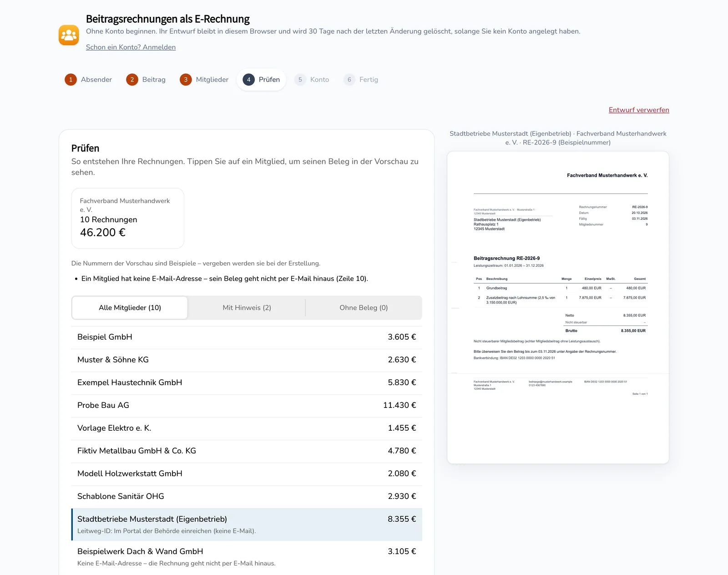
Task: Show the Probe Bau AG invoice
Action: [x=247, y=406]
